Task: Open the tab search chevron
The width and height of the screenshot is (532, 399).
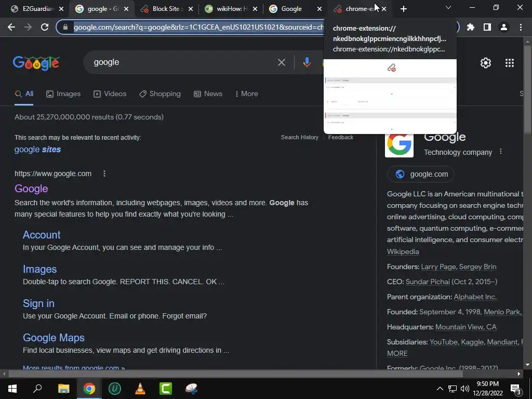Action: click(448, 7)
